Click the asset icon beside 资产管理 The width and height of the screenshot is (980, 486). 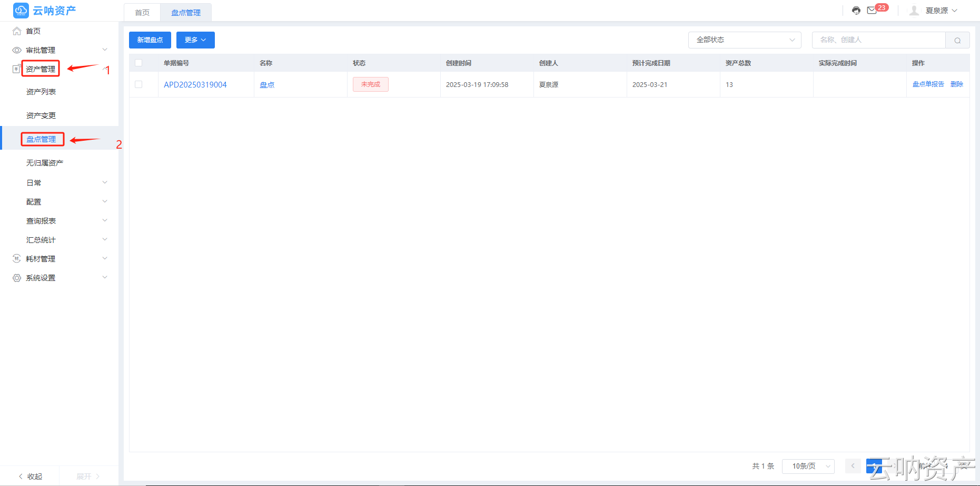(17, 69)
